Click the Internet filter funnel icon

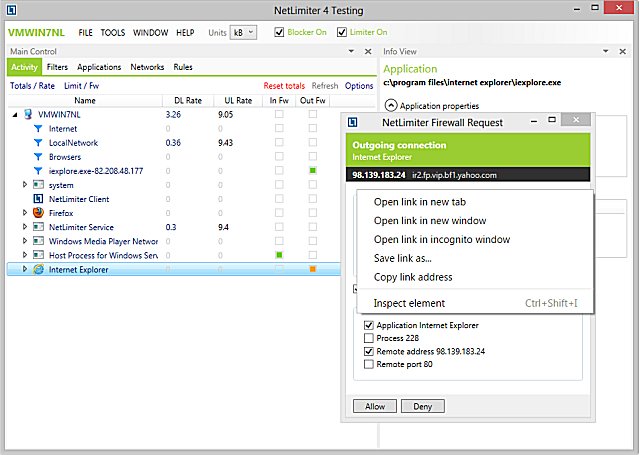(x=39, y=129)
